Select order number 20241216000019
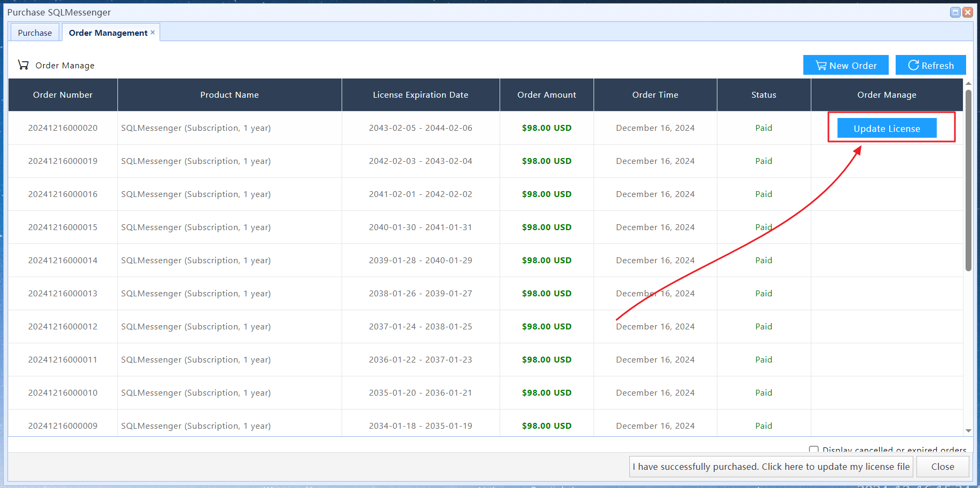 (x=63, y=161)
